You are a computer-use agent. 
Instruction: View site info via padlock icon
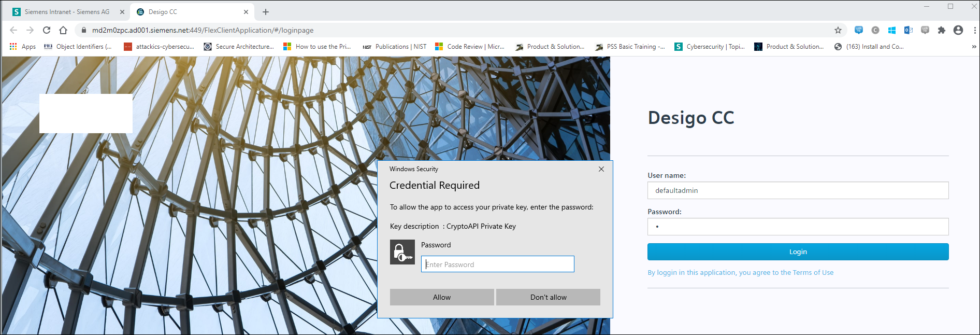tap(84, 30)
